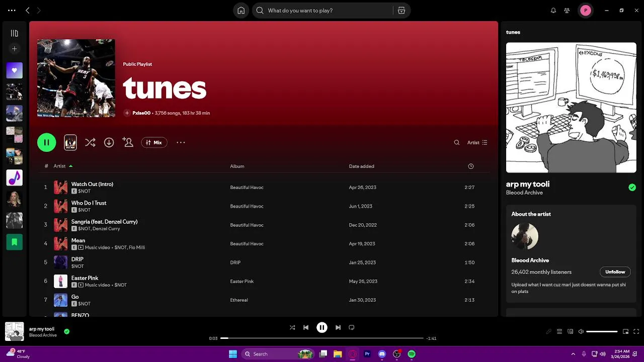Open the What's New notifications bell

(553, 11)
